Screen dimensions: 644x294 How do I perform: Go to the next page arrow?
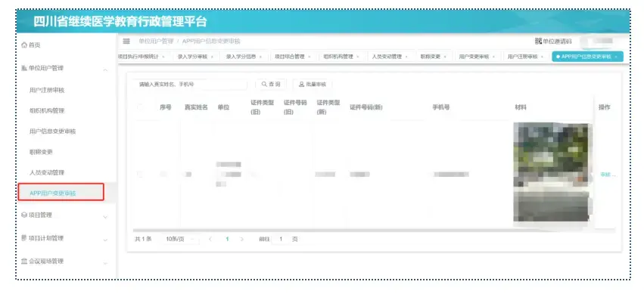click(x=242, y=239)
